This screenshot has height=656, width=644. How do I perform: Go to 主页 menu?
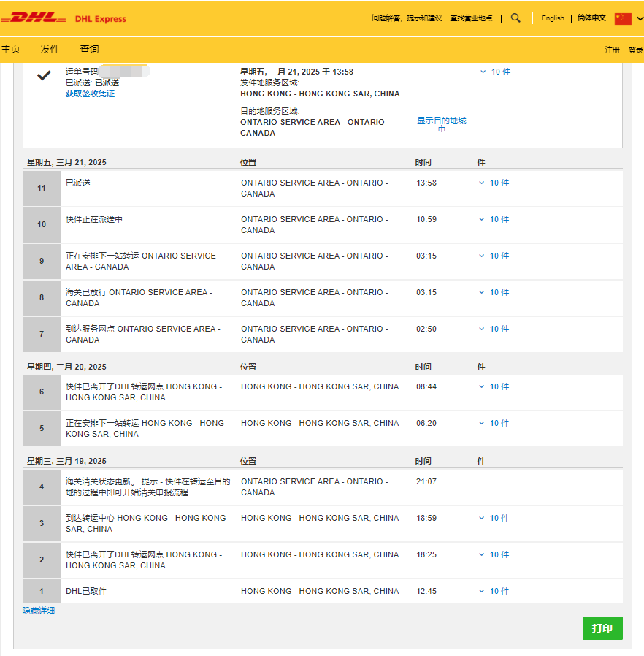click(x=10, y=49)
